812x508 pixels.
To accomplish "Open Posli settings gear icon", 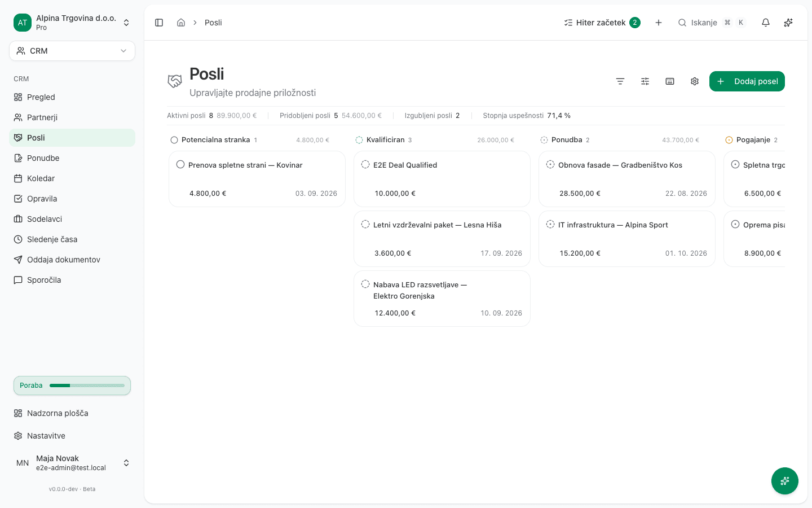I will [695, 81].
